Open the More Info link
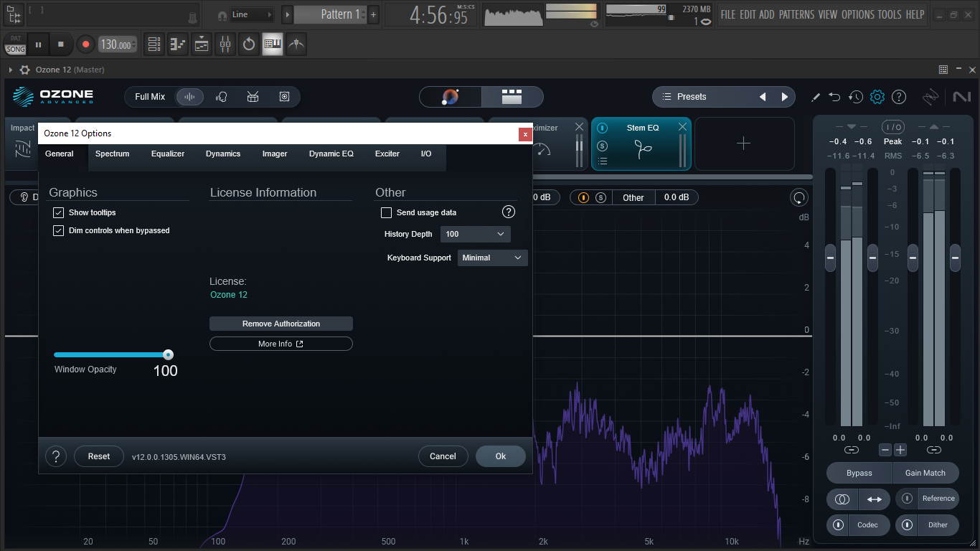The image size is (980, 551). pos(281,344)
